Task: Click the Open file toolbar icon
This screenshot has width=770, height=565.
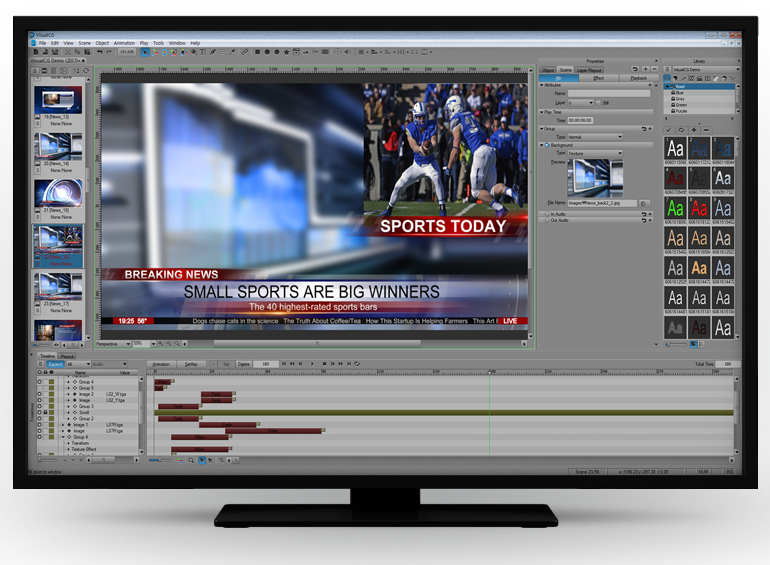Action: [x=45, y=52]
